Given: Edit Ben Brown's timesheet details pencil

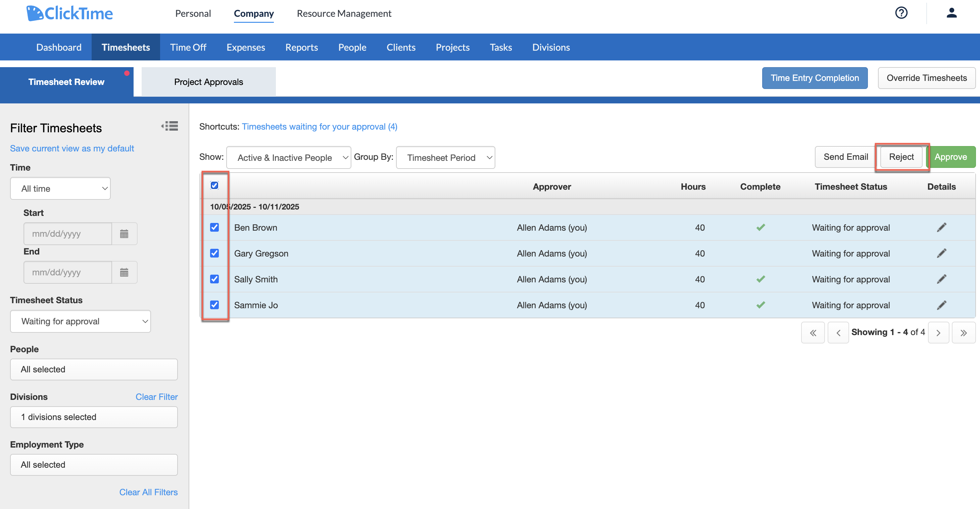Looking at the screenshot, I should tap(942, 228).
